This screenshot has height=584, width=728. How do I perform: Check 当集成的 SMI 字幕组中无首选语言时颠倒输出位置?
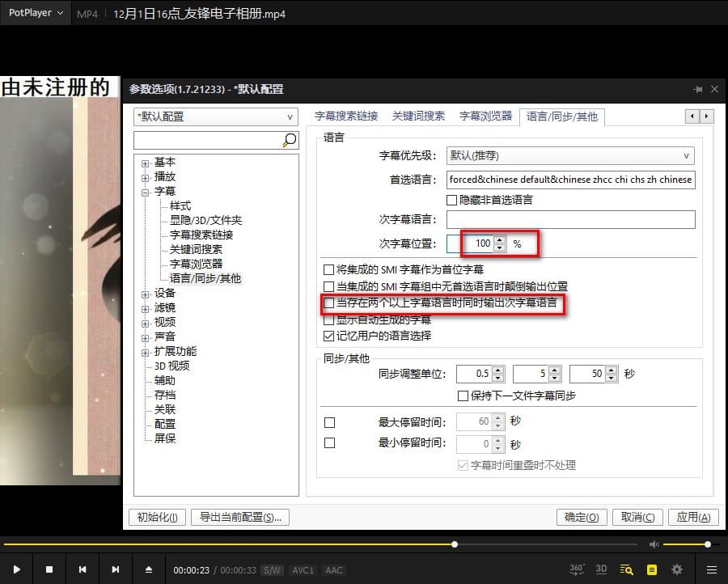click(x=328, y=286)
